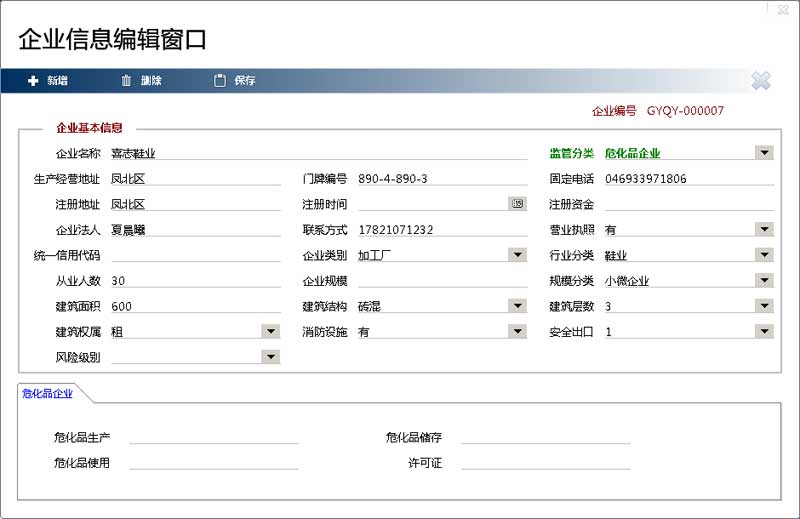Click the 新增 toolbar label
Screen dimensions: 800x519
coord(58,80)
